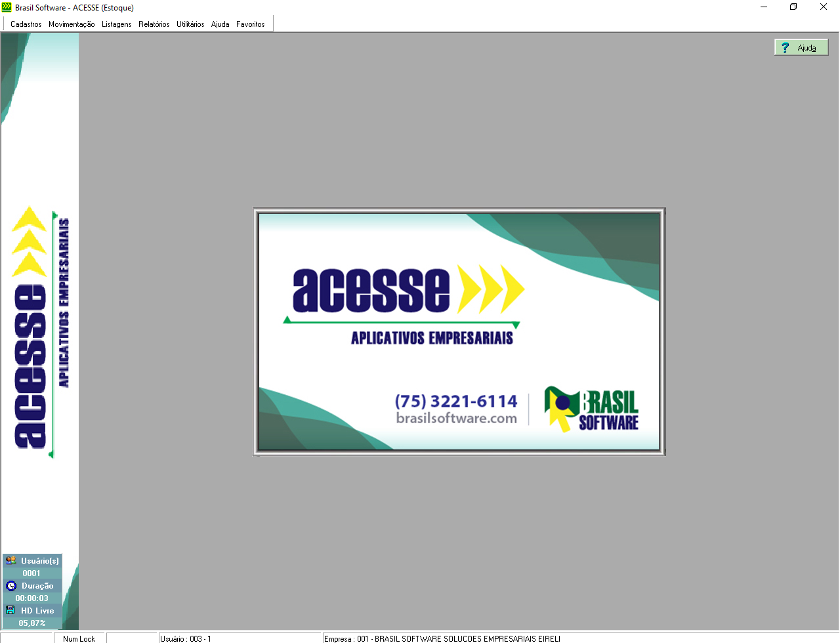
Task: Click the phone number (75) 3221-6114
Action: pos(456,401)
